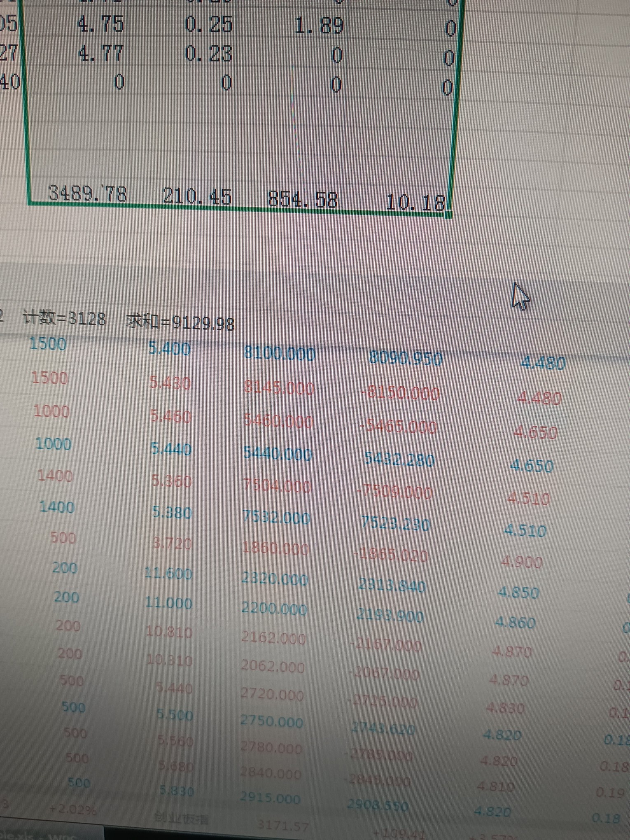Select the amount 5440.000
The height and width of the screenshot is (840, 630).
[278, 453]
